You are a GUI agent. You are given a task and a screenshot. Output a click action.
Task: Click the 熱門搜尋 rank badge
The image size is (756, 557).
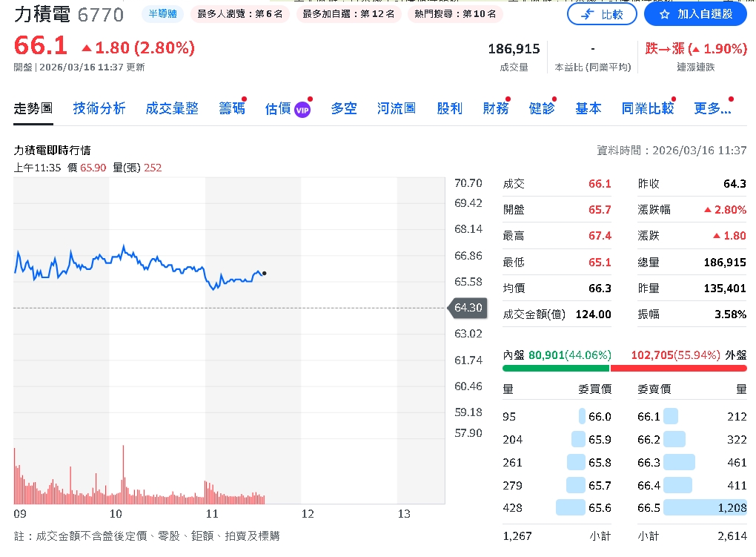(x=456, y=14)
